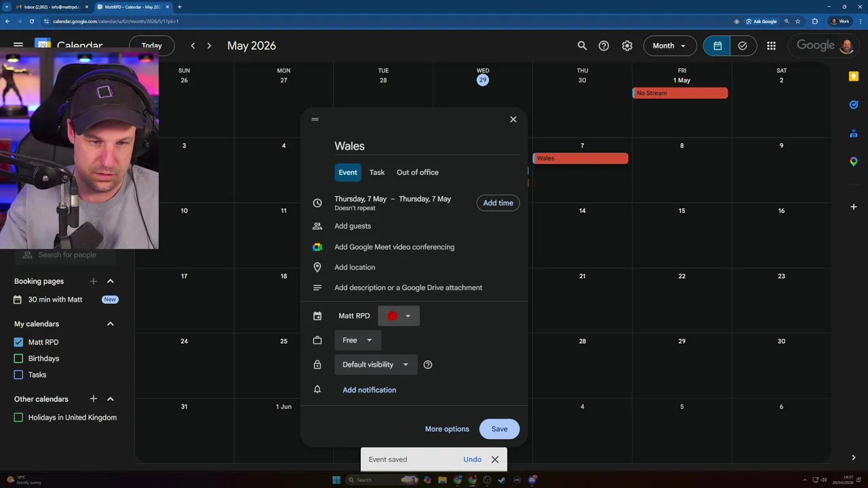Save the Wales event
The width and height of the screenshot is (868, 488).
pos(500,429)
